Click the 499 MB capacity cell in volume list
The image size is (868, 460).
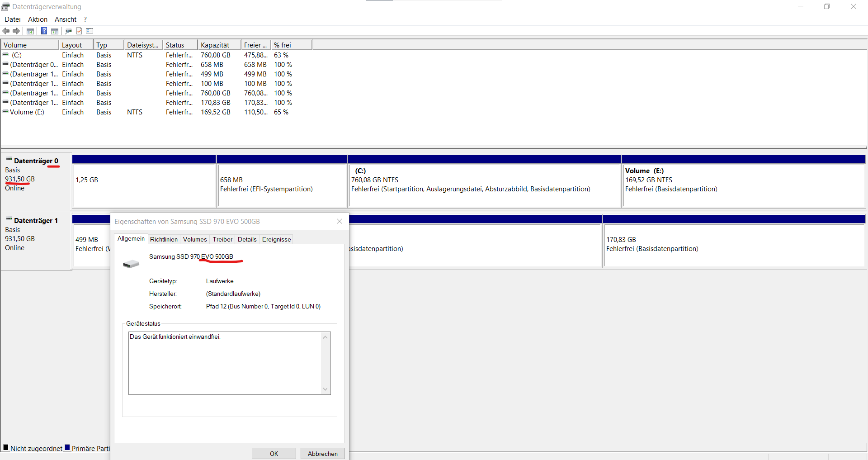click(x=212, y=74)
